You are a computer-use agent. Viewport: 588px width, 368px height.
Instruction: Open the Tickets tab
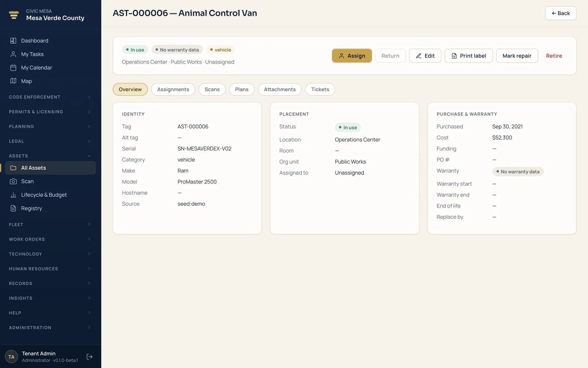click(x=320, y=89)
